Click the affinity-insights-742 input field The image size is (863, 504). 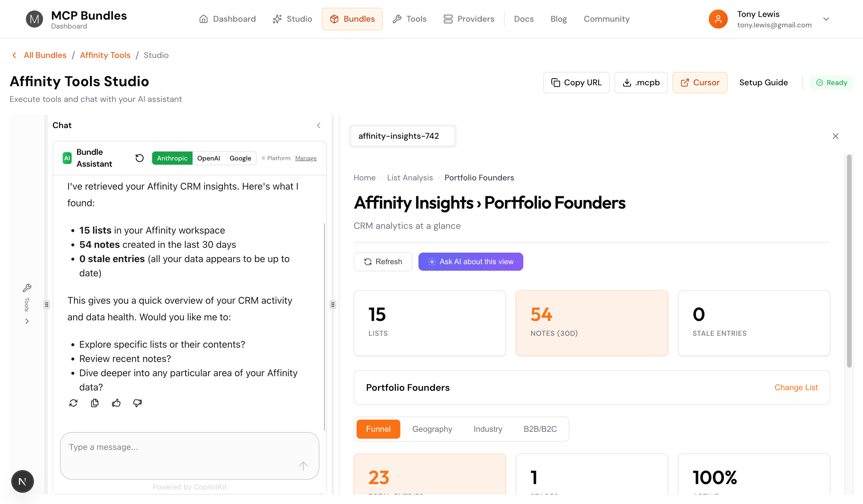coord(403,136)
